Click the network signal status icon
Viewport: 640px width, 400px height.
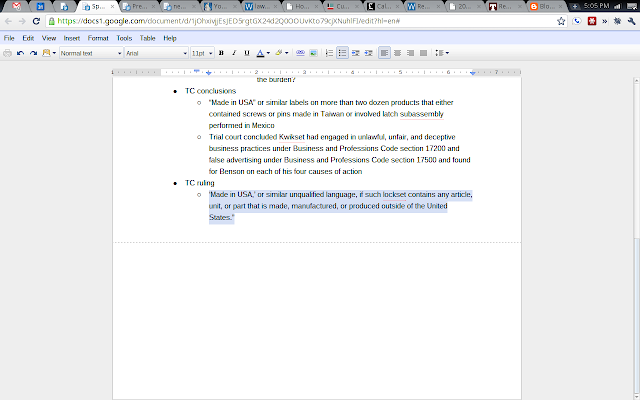(x=618, y=6)
